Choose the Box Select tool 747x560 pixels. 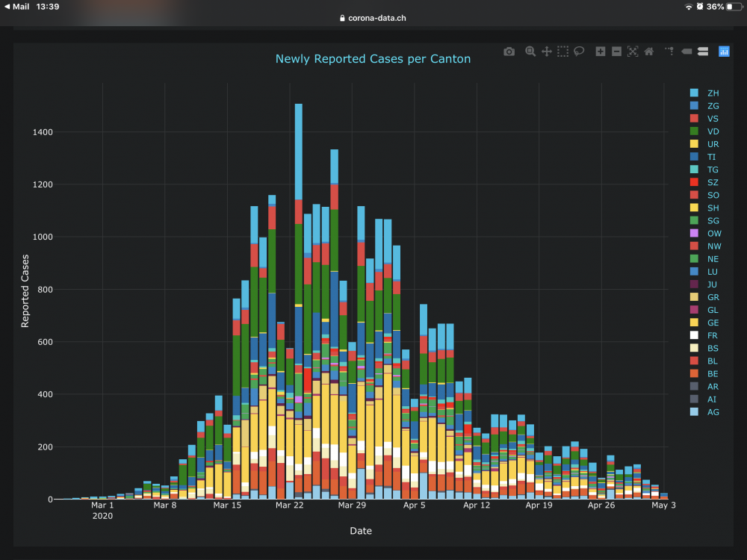tap(562, 52)
